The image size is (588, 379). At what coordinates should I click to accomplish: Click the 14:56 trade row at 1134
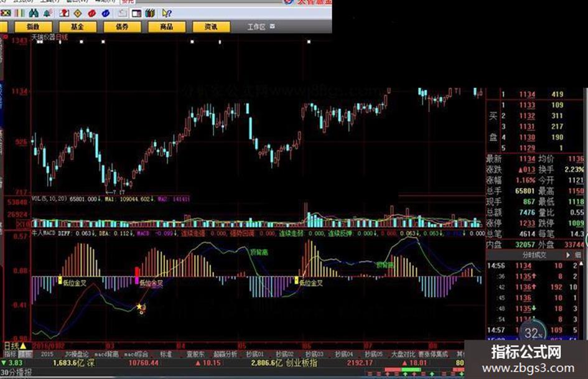(534, 266)
